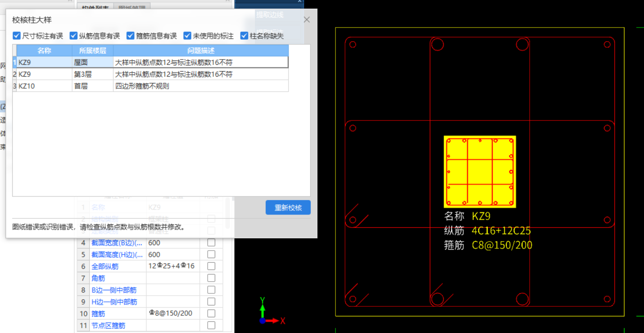Click the 全部纵筋 property name

pos(105,266)
